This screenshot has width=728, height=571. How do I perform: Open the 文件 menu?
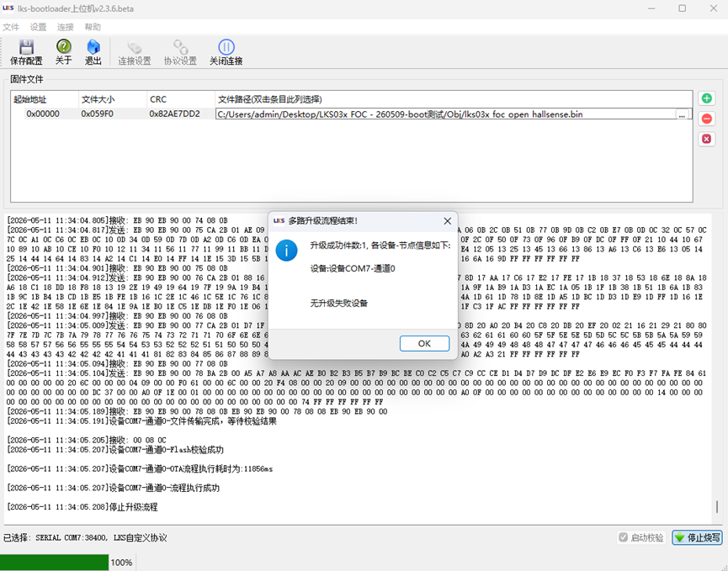click(x=11, y=27)
